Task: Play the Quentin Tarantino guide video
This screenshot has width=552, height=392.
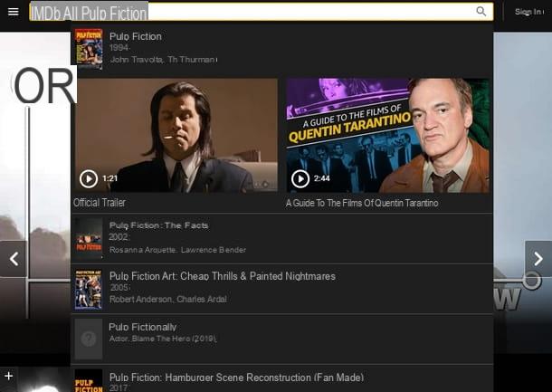Action: pyautogui.click(x=300, y=178)
